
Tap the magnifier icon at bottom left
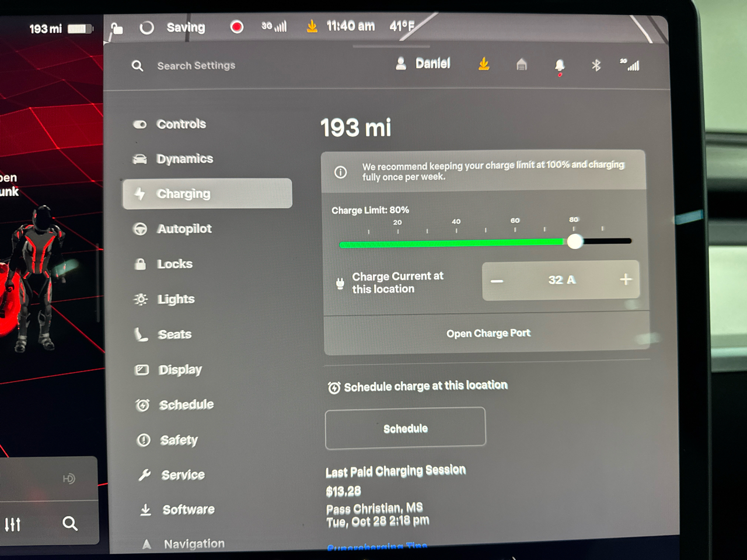pyautogui.click(x=70, y=523)
